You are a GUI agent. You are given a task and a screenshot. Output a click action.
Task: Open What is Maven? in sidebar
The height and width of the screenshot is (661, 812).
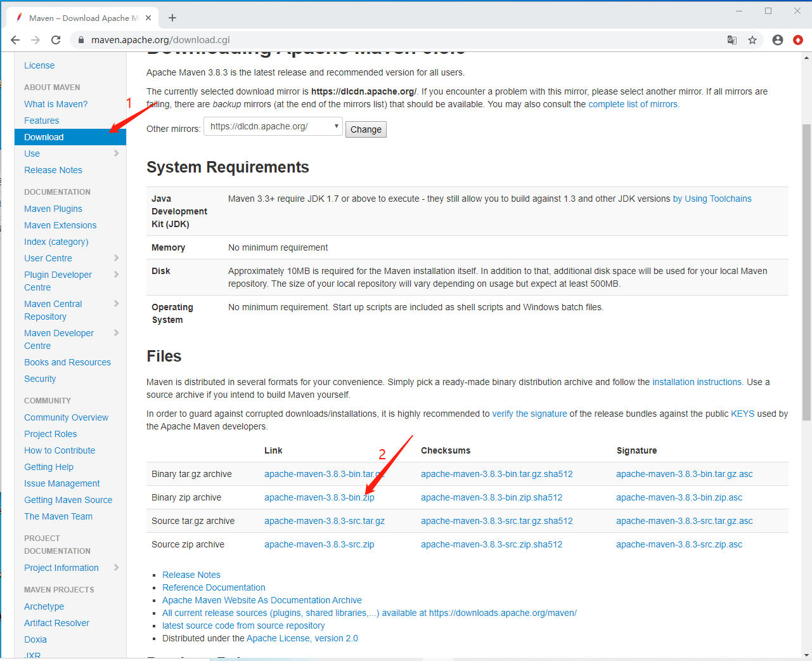click(x=56, y=104)
